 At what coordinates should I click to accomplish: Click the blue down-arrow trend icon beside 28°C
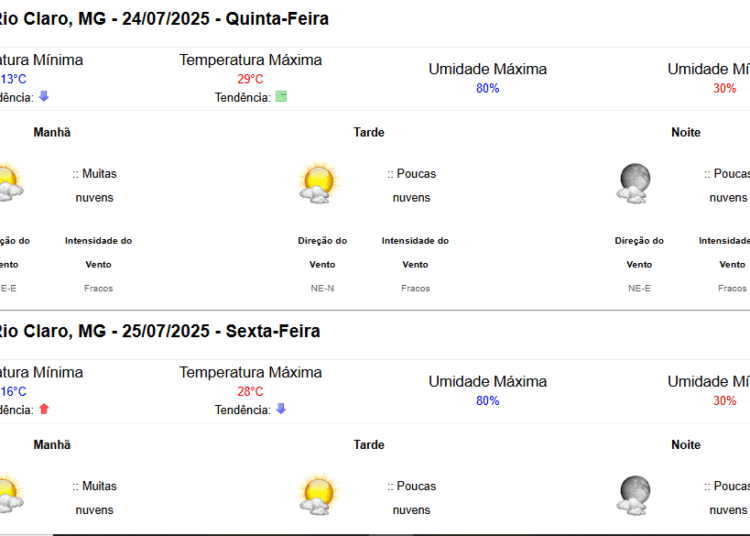pyautogui.click(x=281, y=409)
